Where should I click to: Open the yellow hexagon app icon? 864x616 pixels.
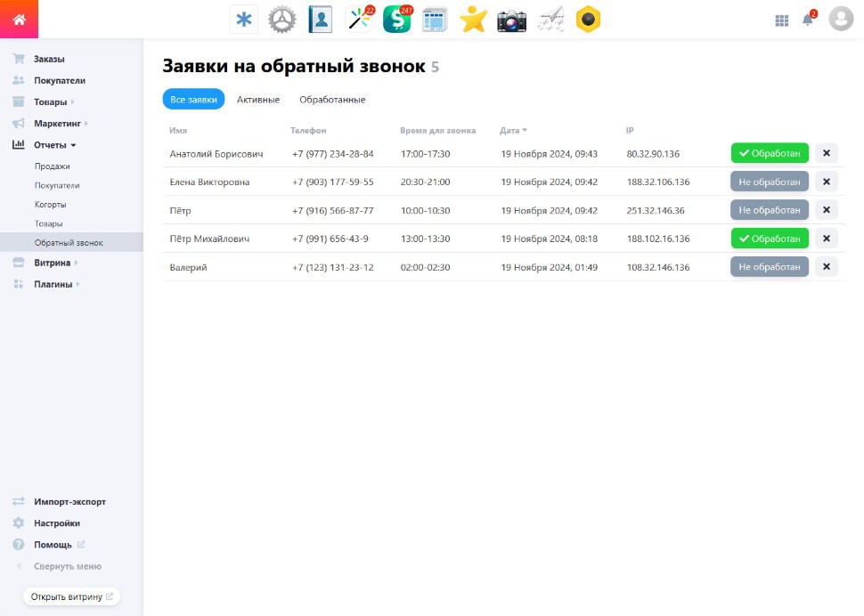click(x=588, y=20)
